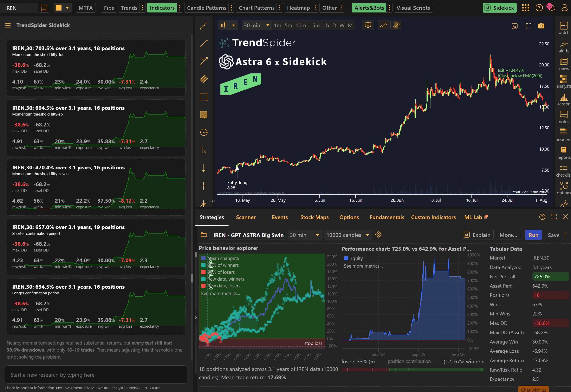This screenshot has width=571, height=392.
Task: Select the text annotation tool
Action: (x=203, y=150)
